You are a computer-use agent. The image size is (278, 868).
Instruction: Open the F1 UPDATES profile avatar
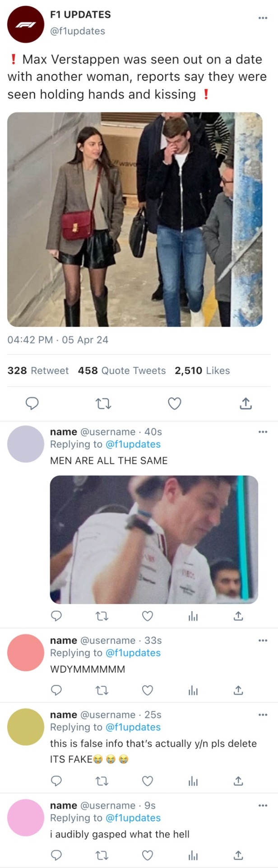pos(25,24)
